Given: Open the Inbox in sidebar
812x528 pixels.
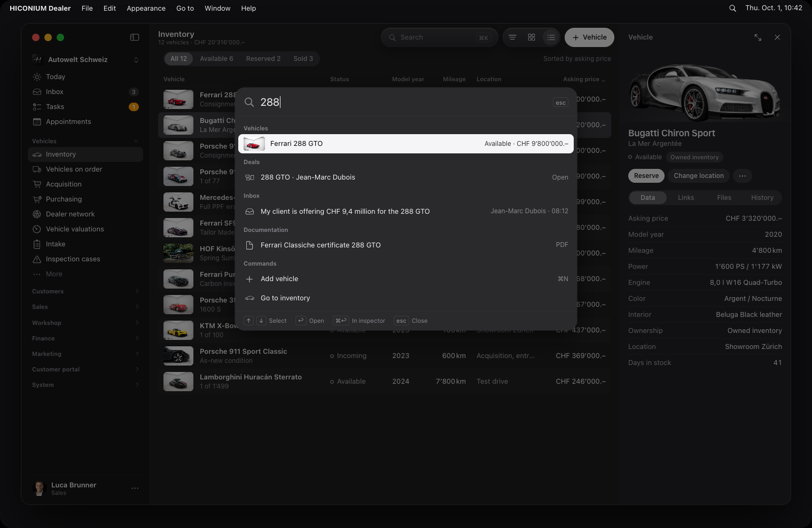Looking at the screenshot, I should pyautogui.click(x=85, y=92).
